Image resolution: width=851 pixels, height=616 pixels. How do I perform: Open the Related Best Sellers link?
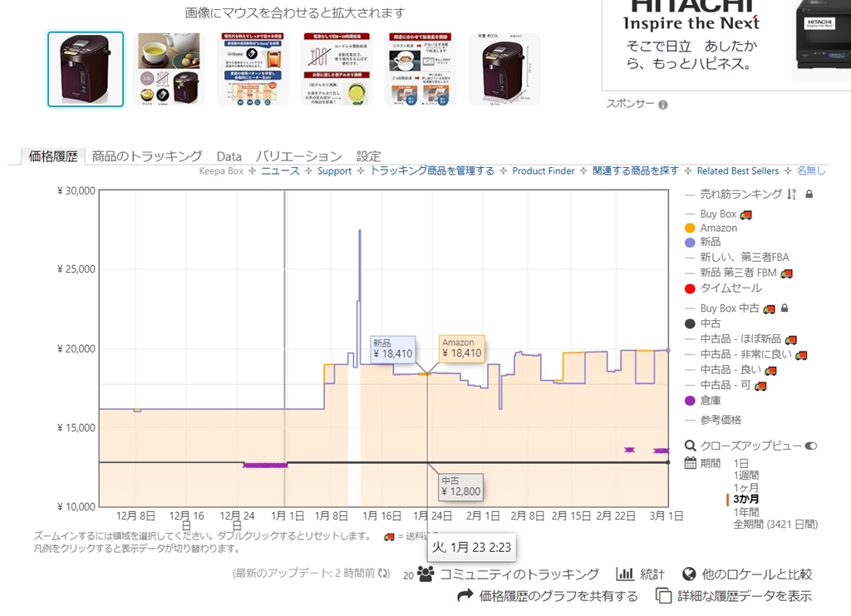738,171
